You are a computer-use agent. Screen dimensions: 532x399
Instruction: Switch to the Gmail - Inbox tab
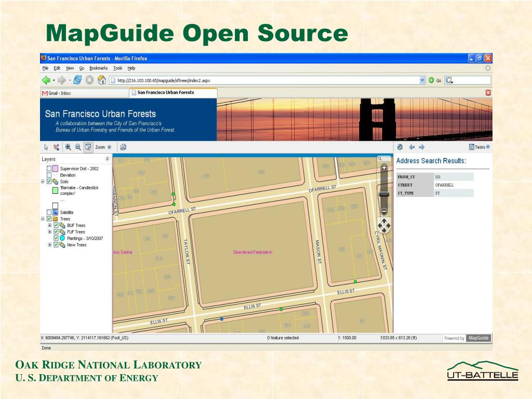point(85,93)
